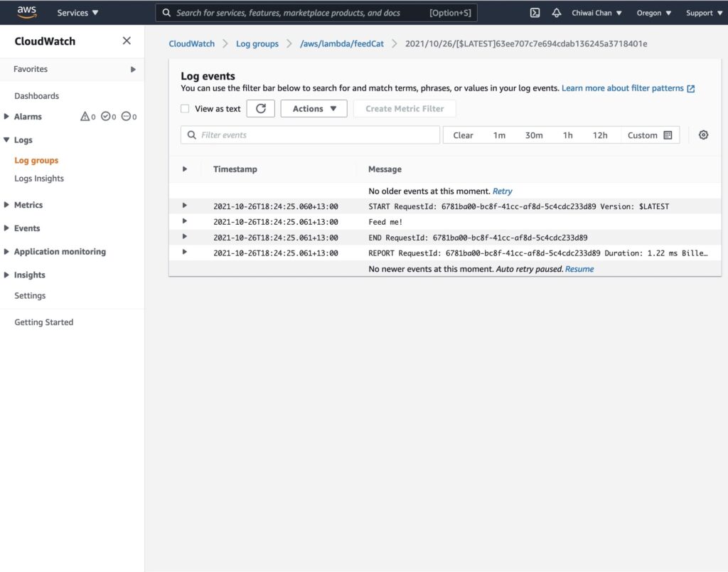Expand the Events navigation section

click(x=6, y=228)
